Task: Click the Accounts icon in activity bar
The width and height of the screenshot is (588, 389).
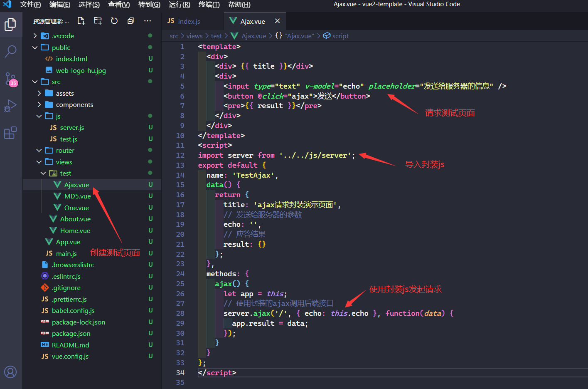Action: [10, 372]
